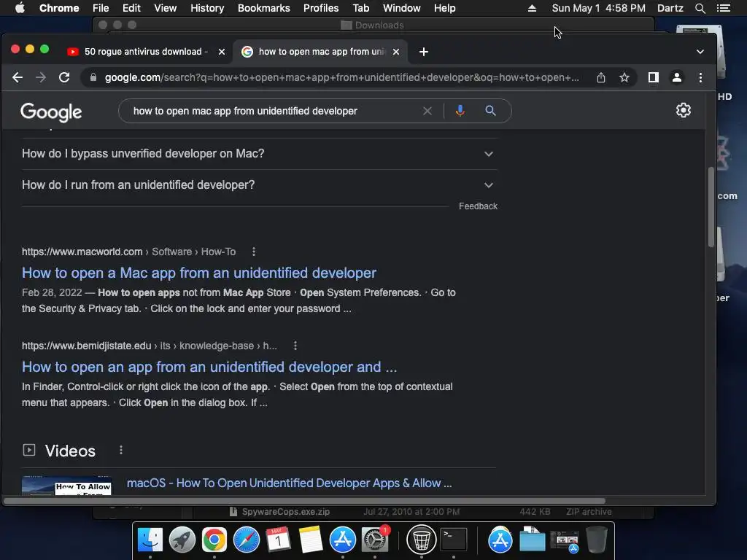
Task: Open the Trash in the Dock
Action: tap(597, 540)
